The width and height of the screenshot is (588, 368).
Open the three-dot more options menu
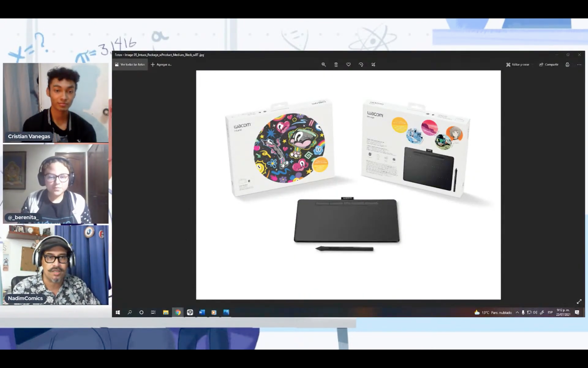[x=579, y=65]
